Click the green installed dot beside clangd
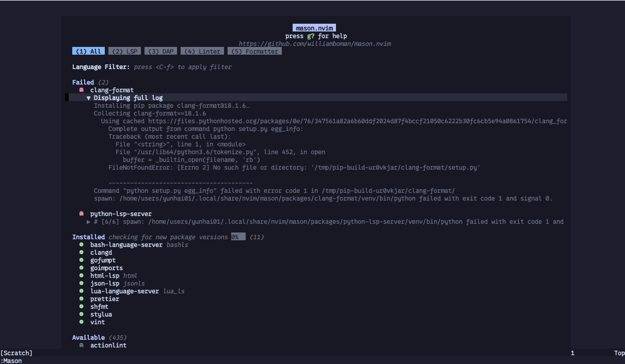Image resolution: width=625 pixels, height=364 pixels. [x=82, y=253]
